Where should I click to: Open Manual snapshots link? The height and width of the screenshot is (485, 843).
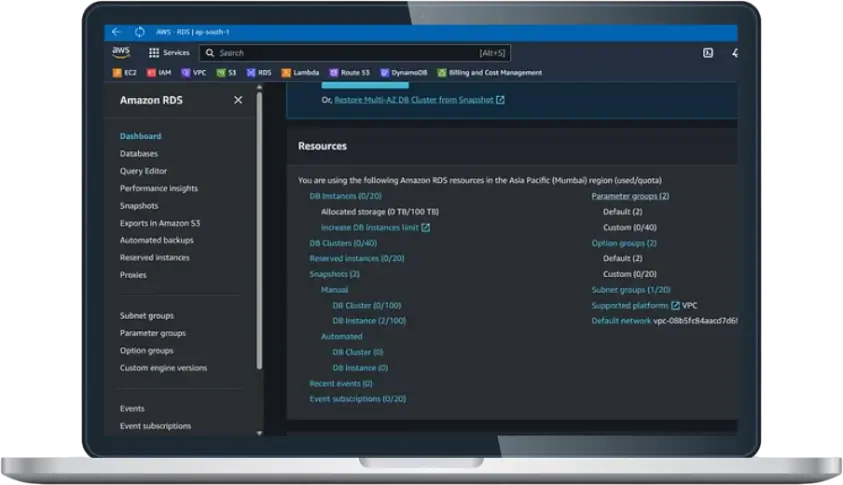[334, 290]
